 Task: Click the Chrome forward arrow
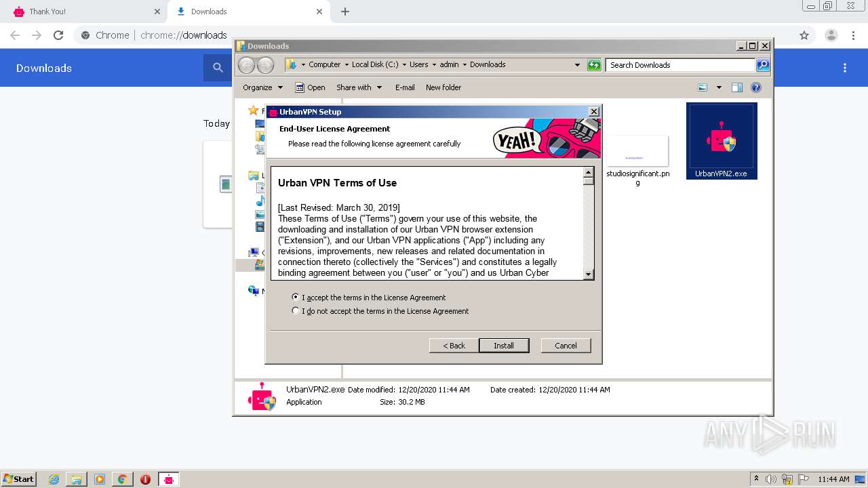click(x=37, y=35)
